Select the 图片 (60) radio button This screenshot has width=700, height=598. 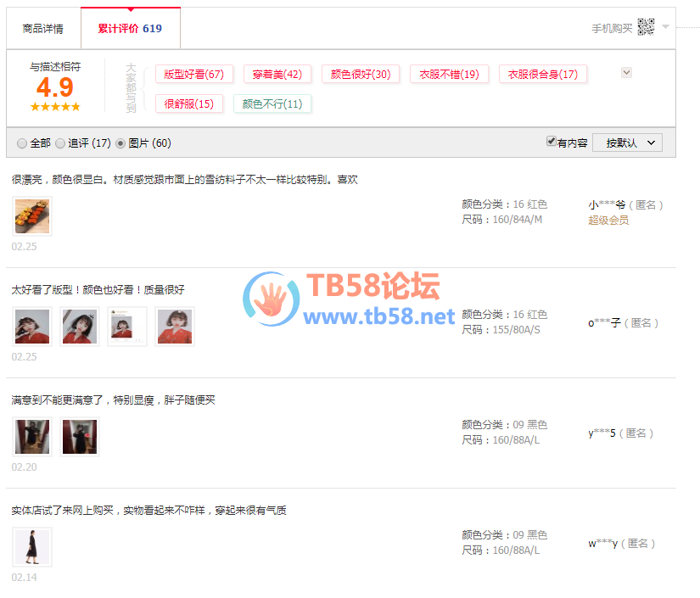(x=120, y=143)
